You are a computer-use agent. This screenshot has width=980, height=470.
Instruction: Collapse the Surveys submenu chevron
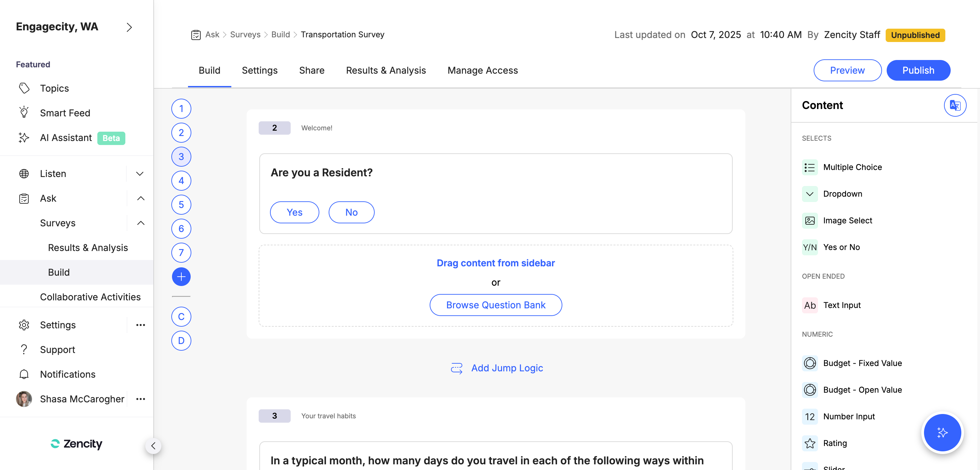(140, 223)
